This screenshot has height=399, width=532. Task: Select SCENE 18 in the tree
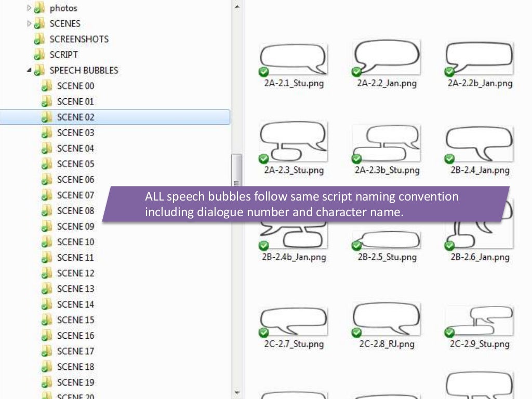(x=75, y=367)
